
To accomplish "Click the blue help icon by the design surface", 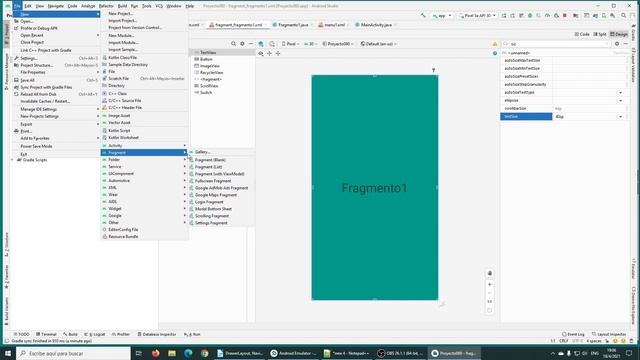I will [x=495, y=53].
